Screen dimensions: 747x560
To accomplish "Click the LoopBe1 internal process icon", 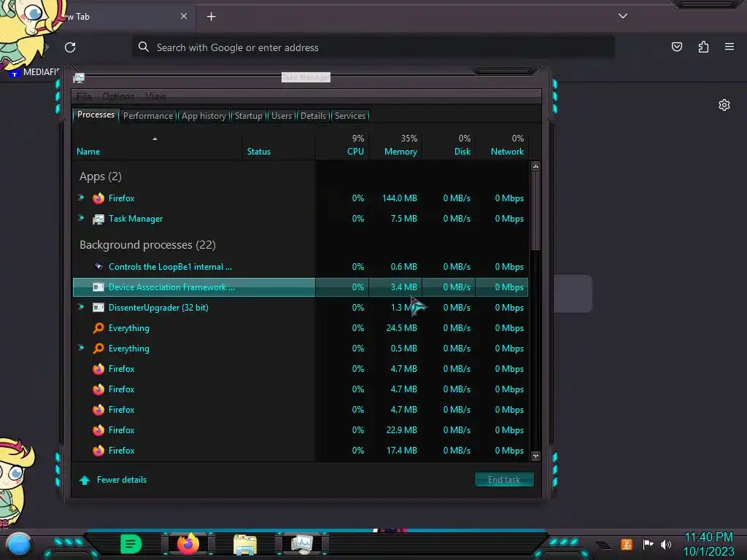I will pos(98,267).
